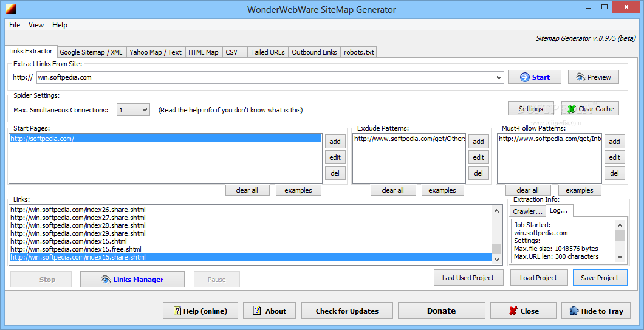Viewport: 644px width, 330px height.
Task: Select the Exclude Patterns entry softpedia.com/get/Others
Action: 409,139
